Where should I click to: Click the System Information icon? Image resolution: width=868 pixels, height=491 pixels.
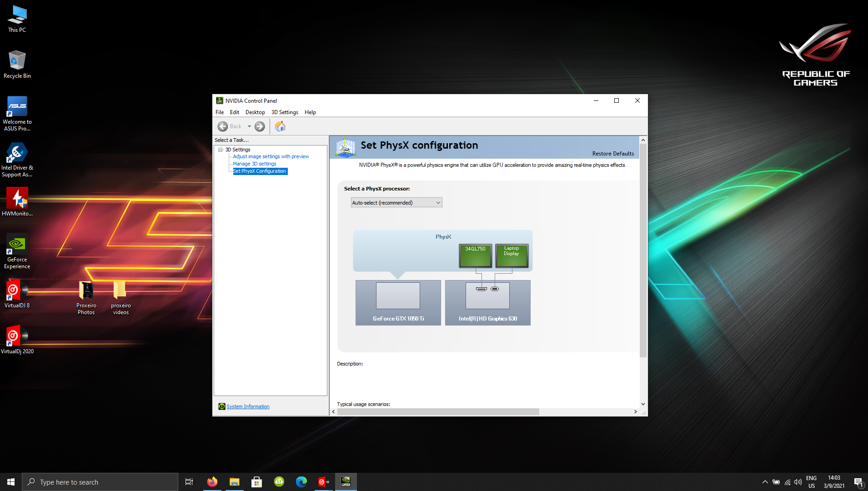(222, 406)
